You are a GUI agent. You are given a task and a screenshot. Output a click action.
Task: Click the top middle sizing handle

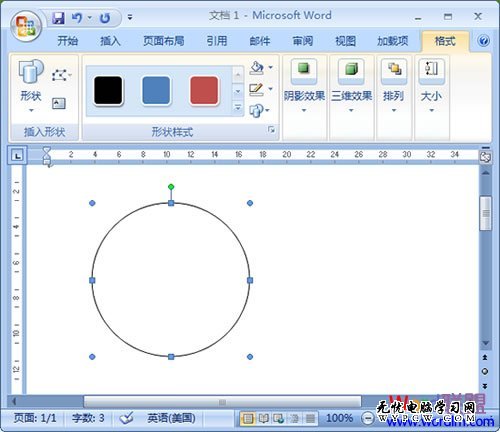tap(171, 203)
